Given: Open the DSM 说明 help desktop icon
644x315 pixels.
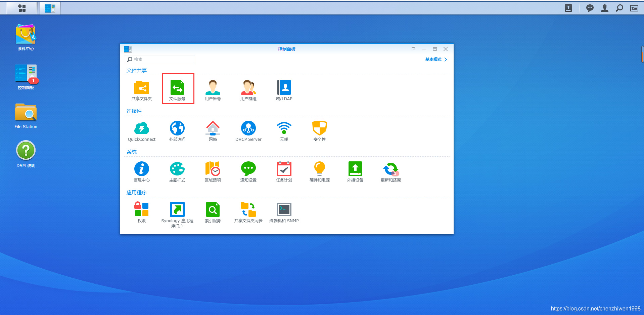Looking at the screenshot, I should coord(26,150).
